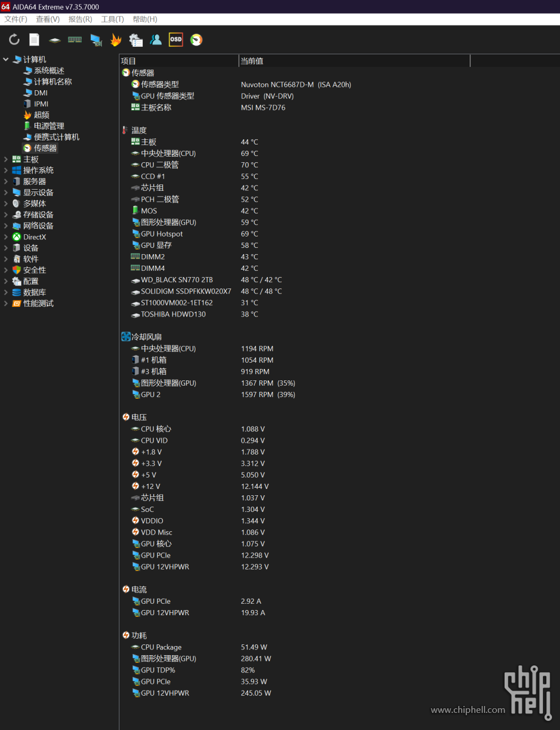Click the 安全性 shield icon in tree
560x730 pixels.
coord(17,270)
